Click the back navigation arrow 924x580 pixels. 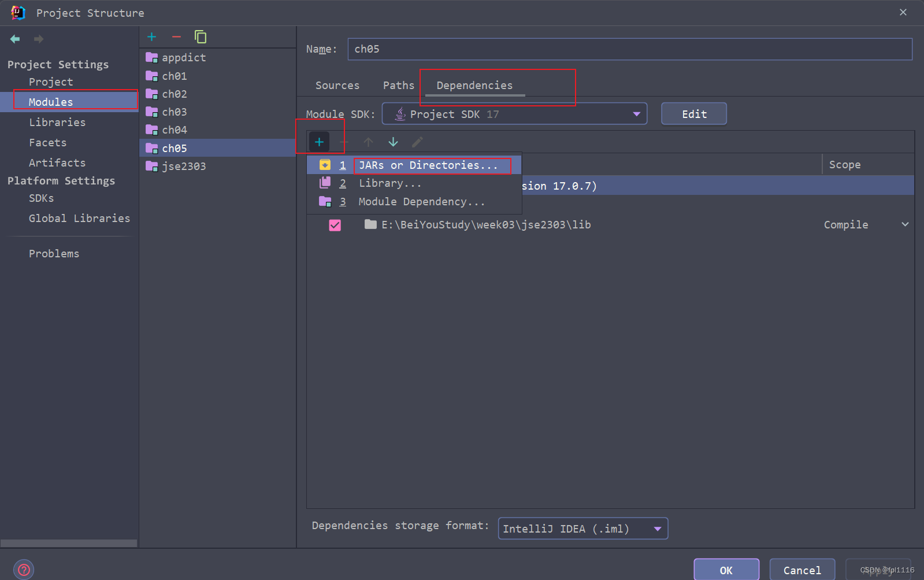tap(15, 39)
